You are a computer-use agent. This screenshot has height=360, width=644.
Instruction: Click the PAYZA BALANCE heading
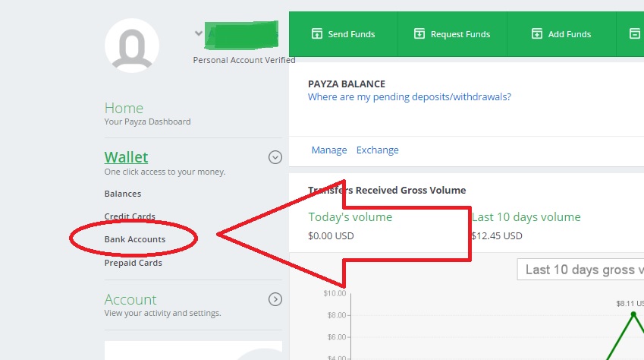point(346,84)
